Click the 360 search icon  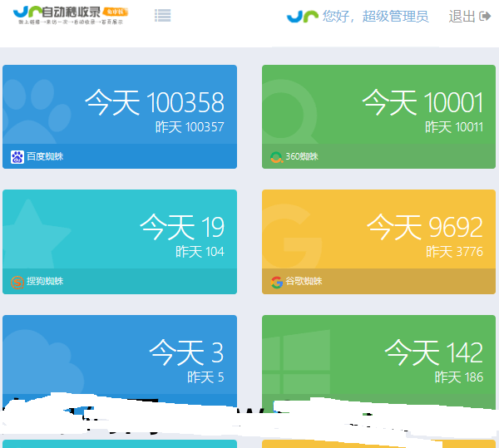pos(276,157)
